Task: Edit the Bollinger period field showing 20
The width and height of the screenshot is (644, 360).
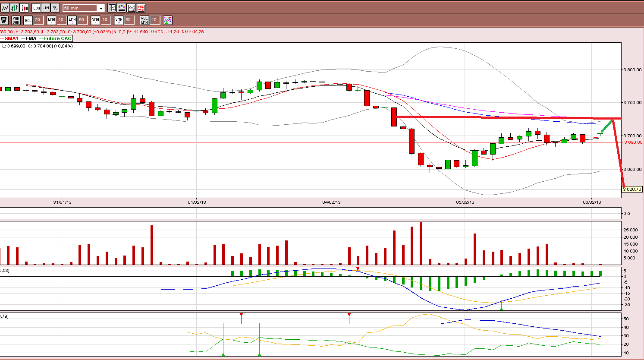Action: [x=38, y=20]
